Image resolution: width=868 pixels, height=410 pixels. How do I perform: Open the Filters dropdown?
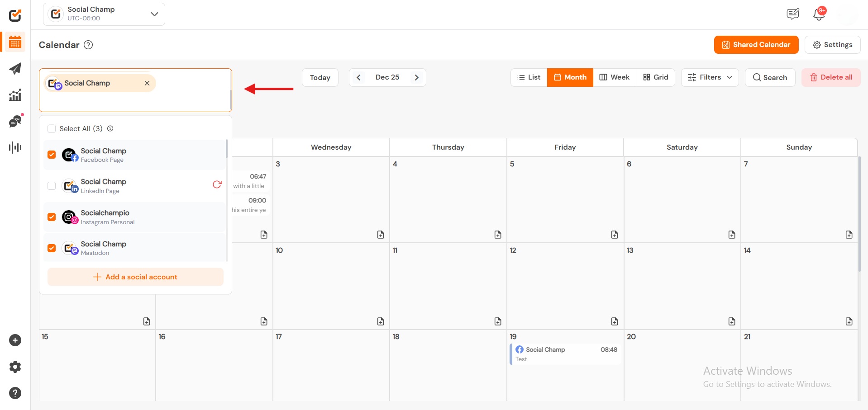click(710, 77)
